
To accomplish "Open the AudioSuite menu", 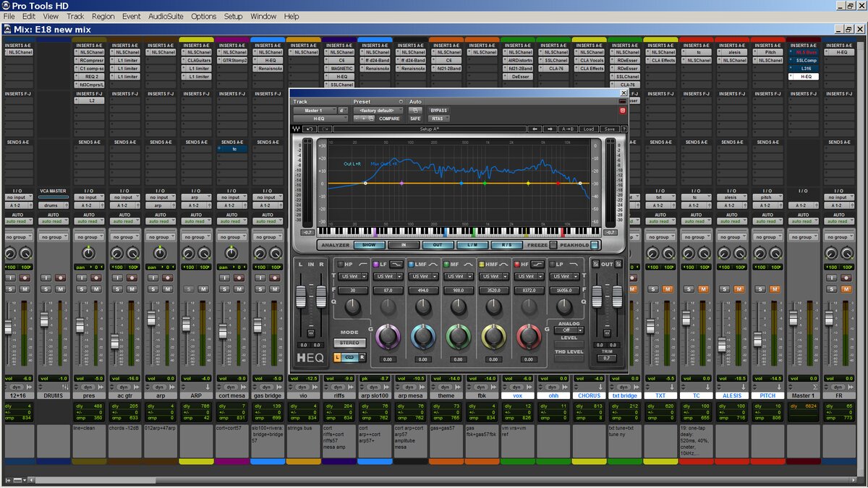I will pyautogui.click(x=165, y=16).
